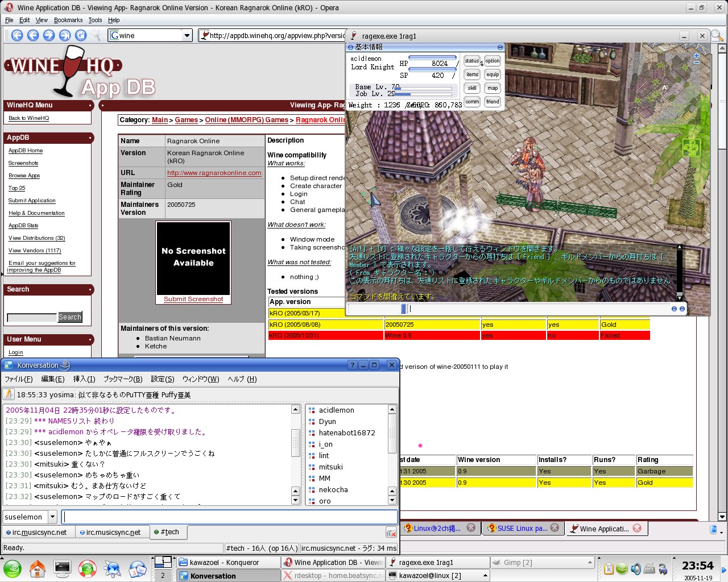Click the minimap zoom-in plus icon
The image size is (728, 582).
697,56
